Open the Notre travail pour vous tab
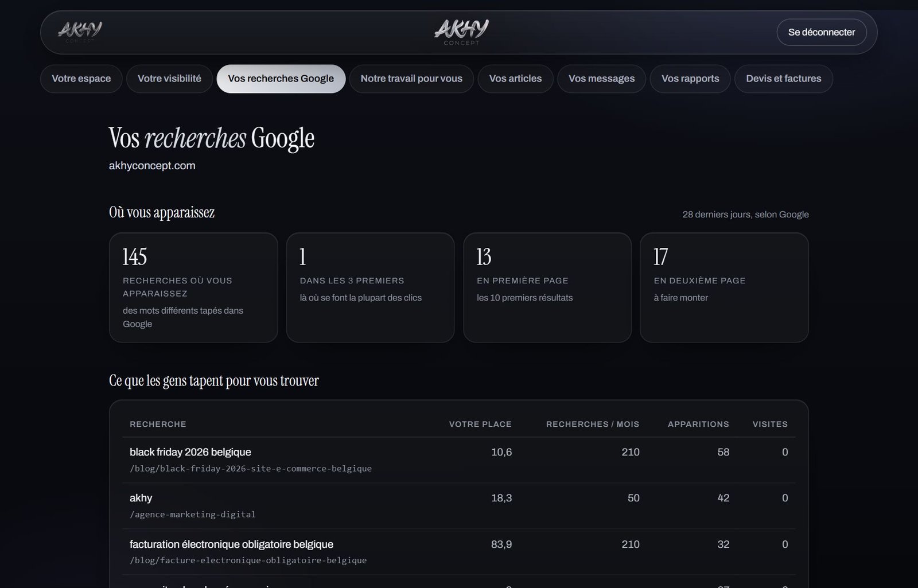The width and height of the screenshot is (918, 588). click(411, 79)
